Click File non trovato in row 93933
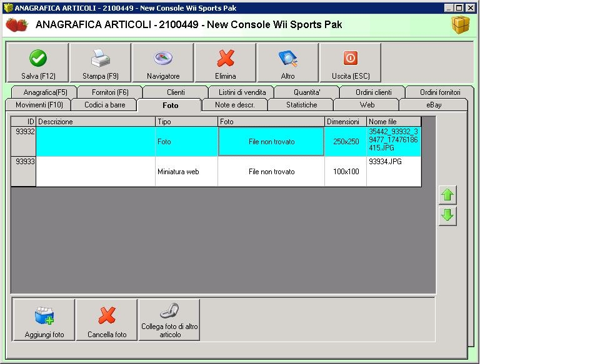Viewport: 600px width, 364px height. click(x=271, y=172)
